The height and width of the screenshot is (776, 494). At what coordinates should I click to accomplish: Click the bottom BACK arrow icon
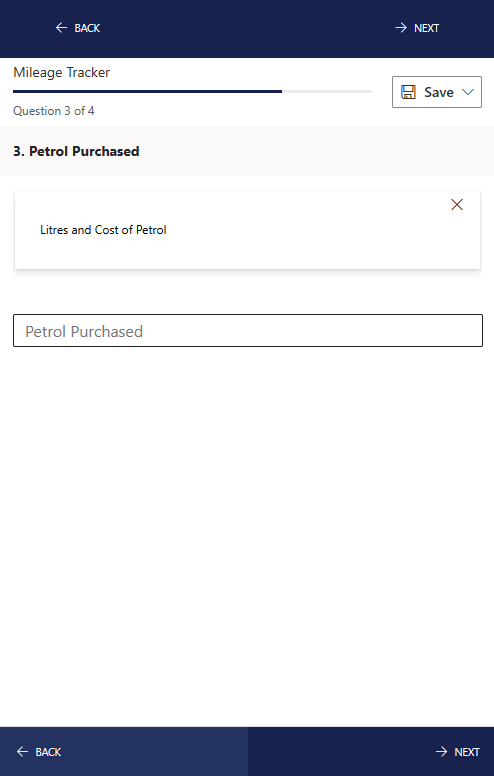click(23, 752)
